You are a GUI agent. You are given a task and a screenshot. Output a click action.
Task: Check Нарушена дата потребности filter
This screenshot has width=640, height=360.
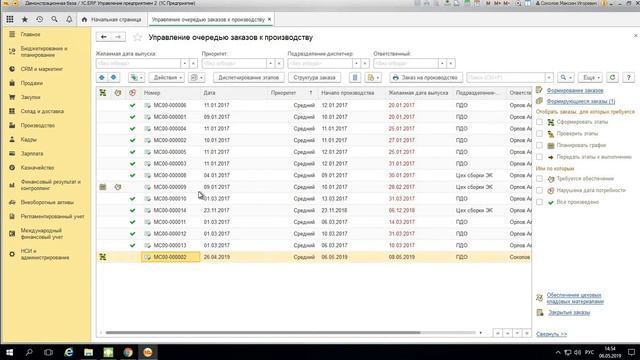point(540,190)
